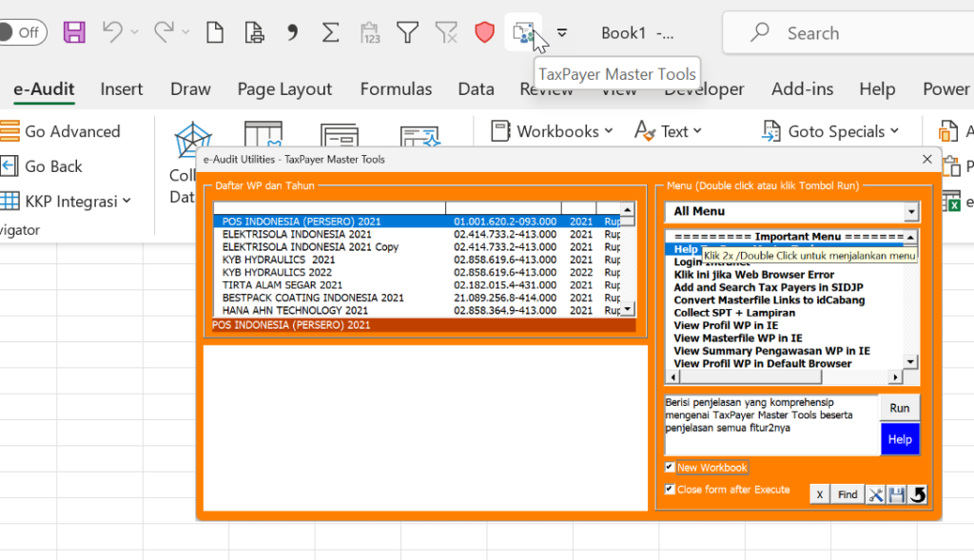
Task: Apply filter with the funnel icon
Action: [407, 32]
